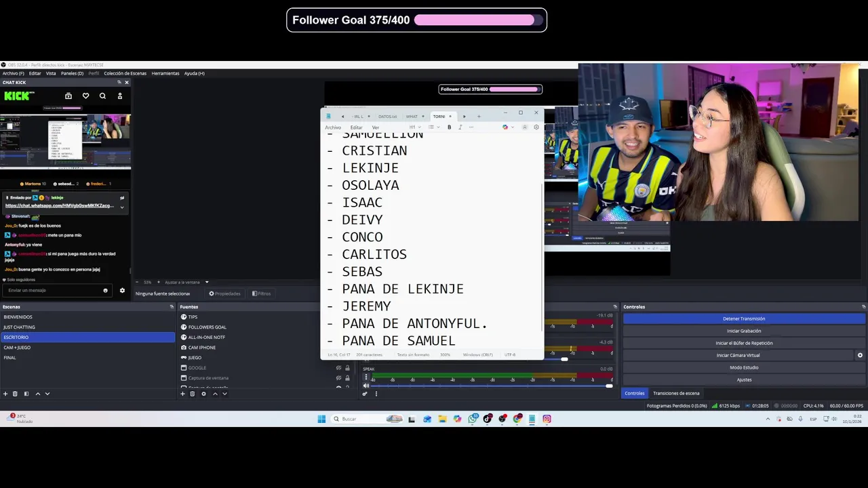This screenshot has width=868, height=488.
Task: Open the Archivo menu in OBS
Action: tap(13, 73)
